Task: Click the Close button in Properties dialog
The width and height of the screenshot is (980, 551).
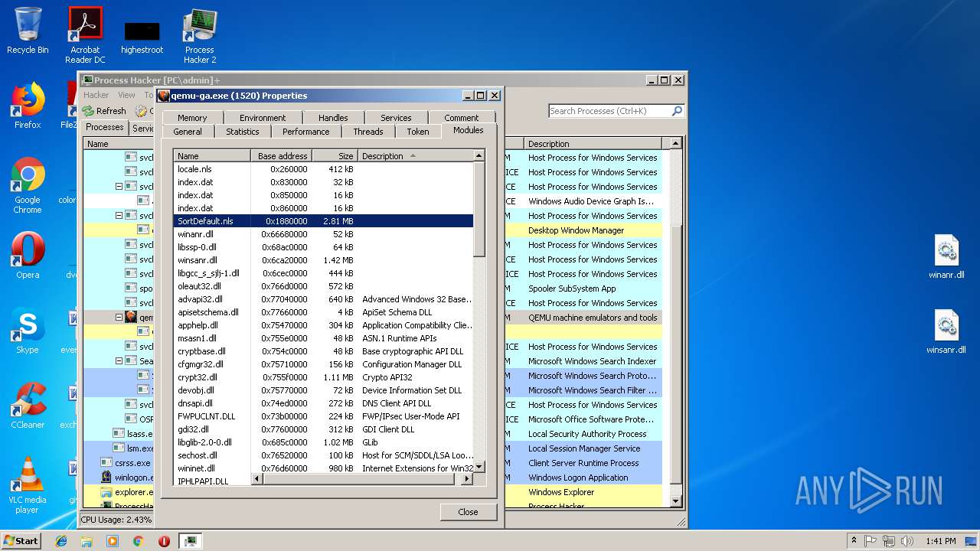Action: tap(468, 512)
